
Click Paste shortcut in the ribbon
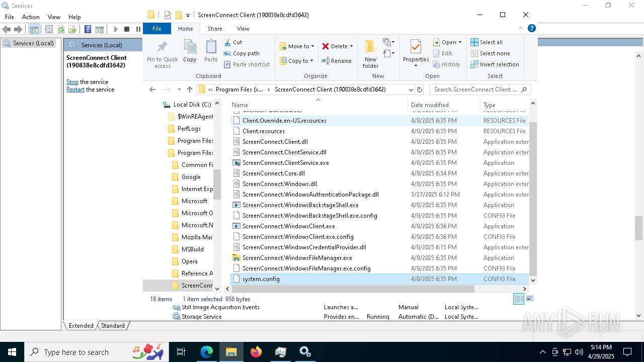247,64
